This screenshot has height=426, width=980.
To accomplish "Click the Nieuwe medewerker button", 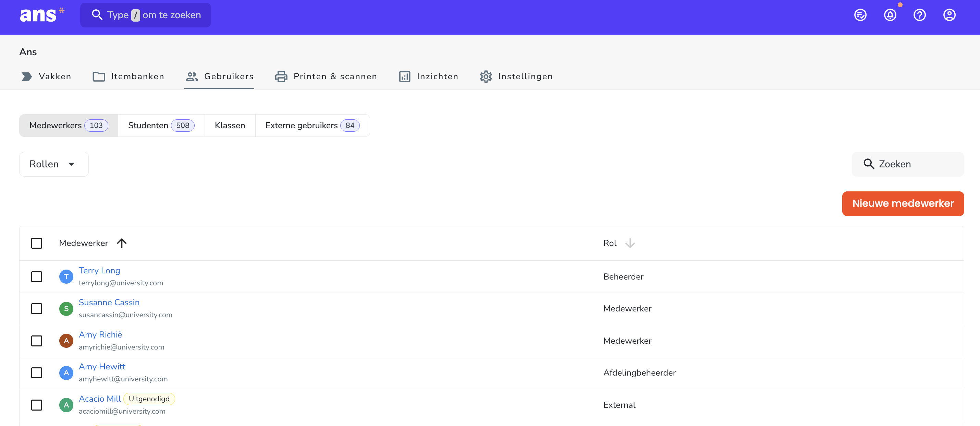I will coord(903,204).
